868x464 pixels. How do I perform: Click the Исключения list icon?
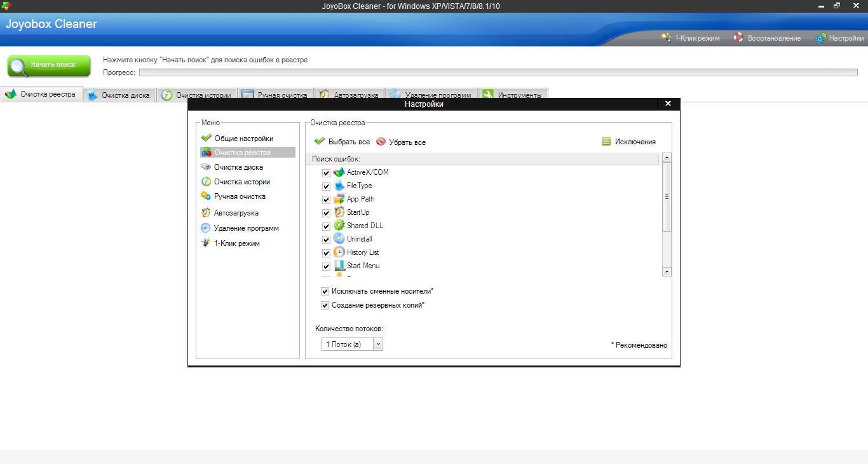[x=606, y=142]
